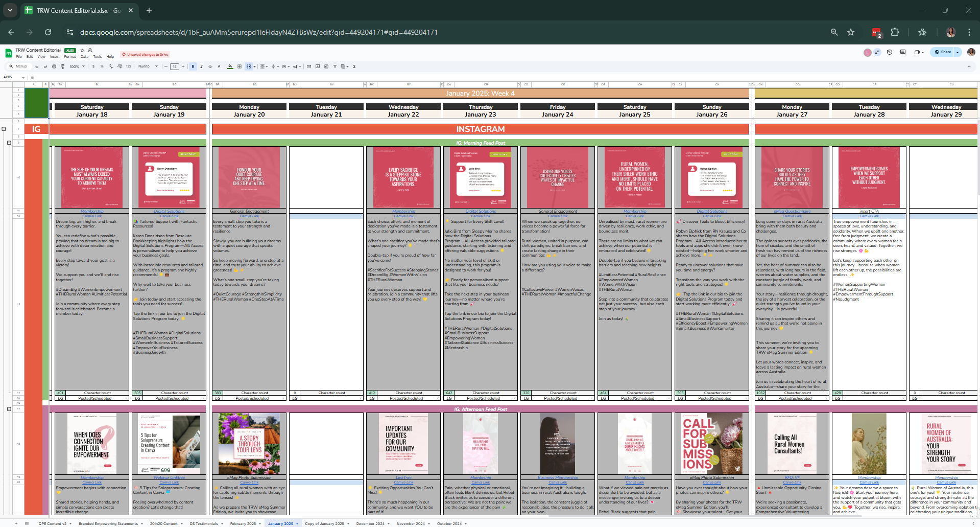
Task: Open Canva Link under Saturday January 18 morning post
Action: click(x=92, y=216)
